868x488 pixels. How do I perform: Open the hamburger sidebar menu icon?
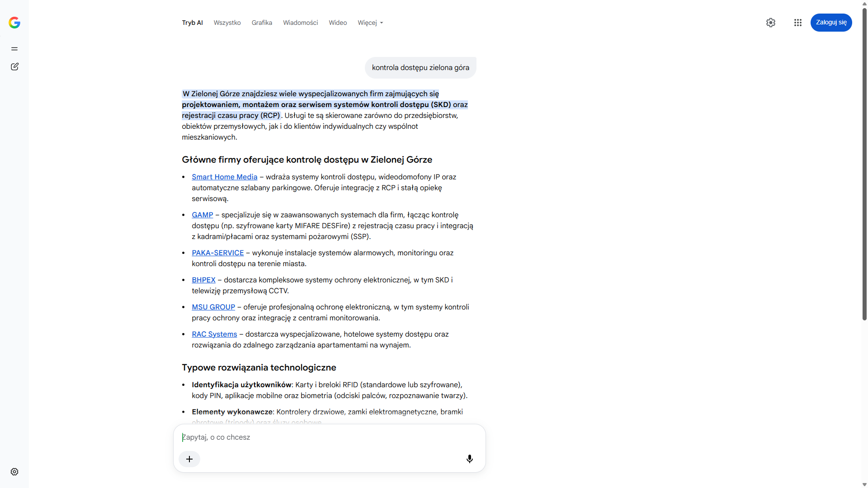[x=14, y=49]
